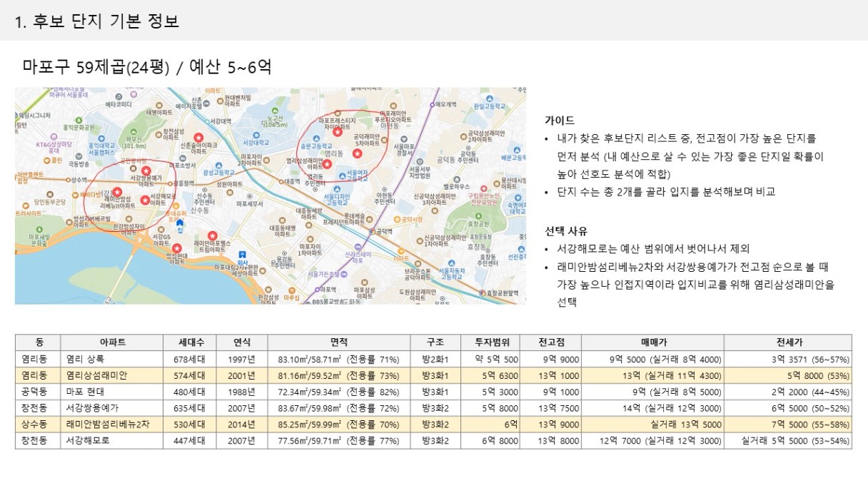
Task: Click the star marker under 마포프레스티지 자이아파트
Action: (338, 133)
